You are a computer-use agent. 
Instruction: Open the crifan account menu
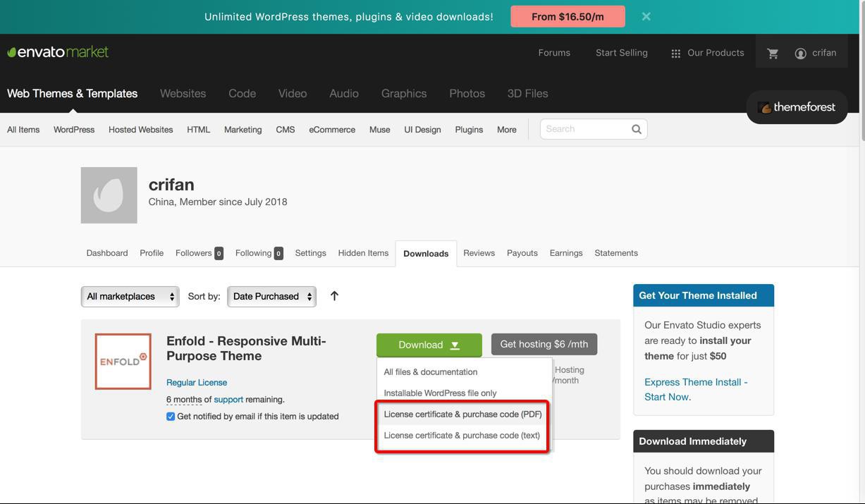point(816,53)
